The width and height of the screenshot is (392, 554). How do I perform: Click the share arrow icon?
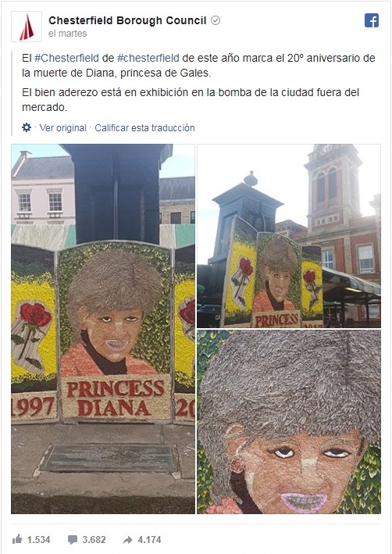127,539
